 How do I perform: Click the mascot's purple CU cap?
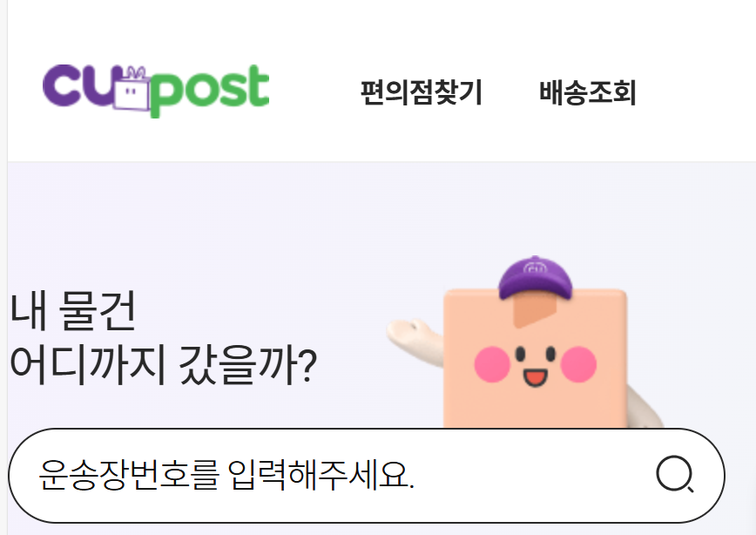pos(535,278)
